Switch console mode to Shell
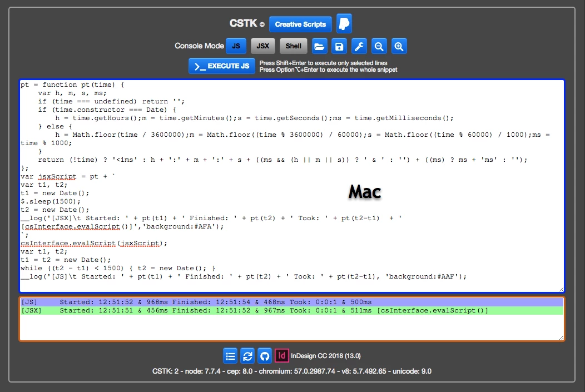585x392 pixels. (293, 46)
